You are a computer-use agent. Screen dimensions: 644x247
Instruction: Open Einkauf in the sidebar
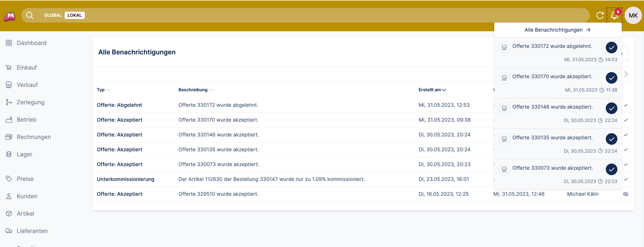coord(26,68)
